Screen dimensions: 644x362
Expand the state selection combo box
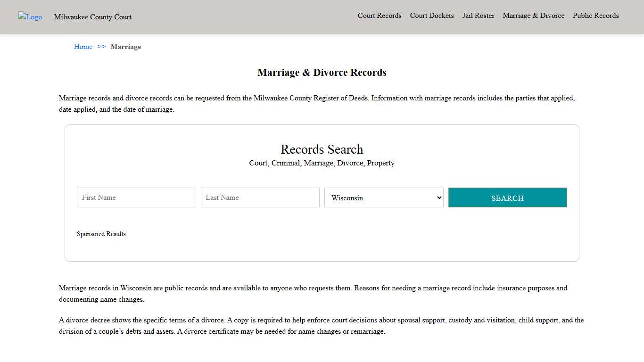tap(383, 197)
